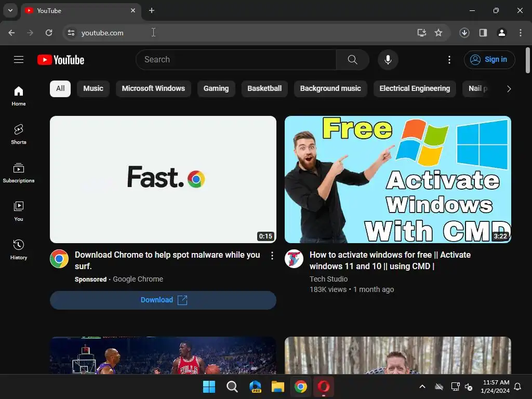
Task: Click the Google Chrome channel avatar
Action: tap(59, 259)
